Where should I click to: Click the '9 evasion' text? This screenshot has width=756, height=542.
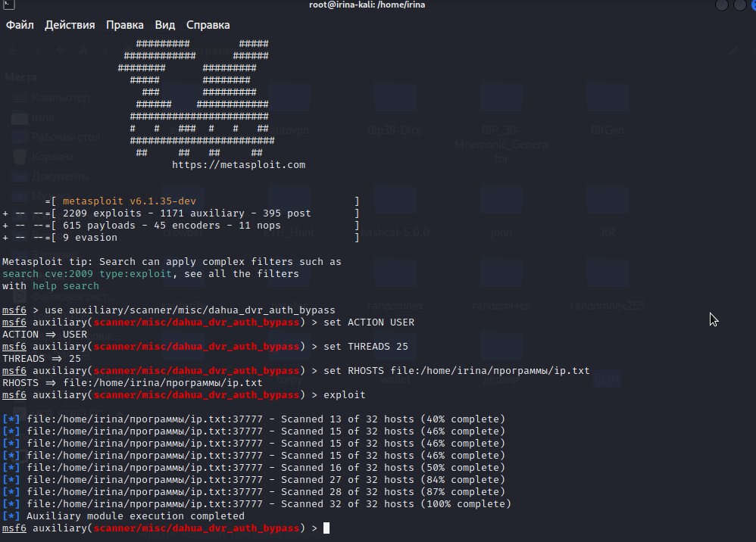[89, 237]
